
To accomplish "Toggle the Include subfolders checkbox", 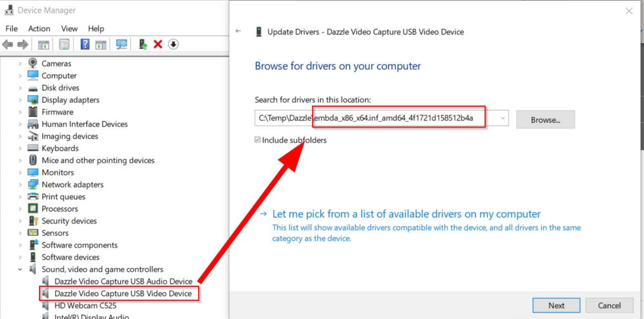I will [258, 140].
